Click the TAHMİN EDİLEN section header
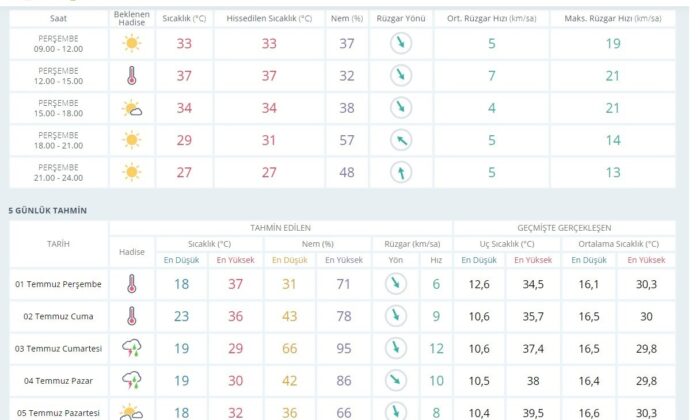This screenshot has height=420, width=700. point(280,228)
